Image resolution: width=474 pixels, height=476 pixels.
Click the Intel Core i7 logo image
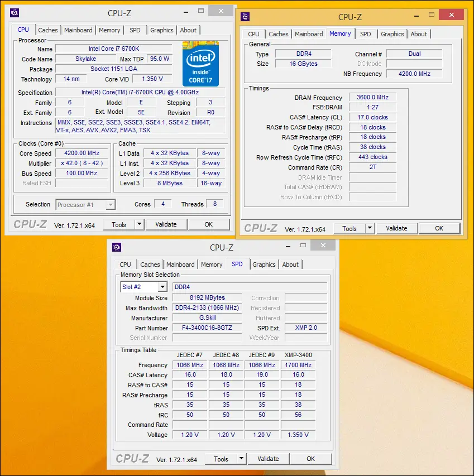click(200, 63)
